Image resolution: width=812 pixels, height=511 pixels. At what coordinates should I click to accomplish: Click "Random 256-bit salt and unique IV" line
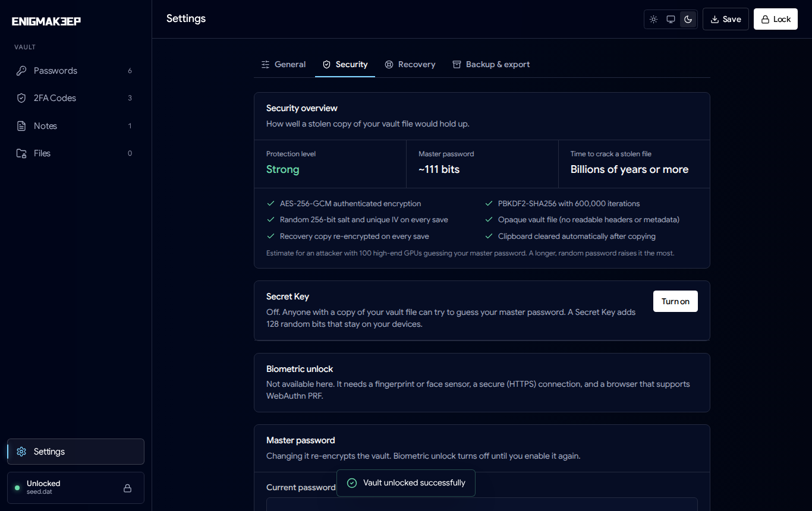364,220
